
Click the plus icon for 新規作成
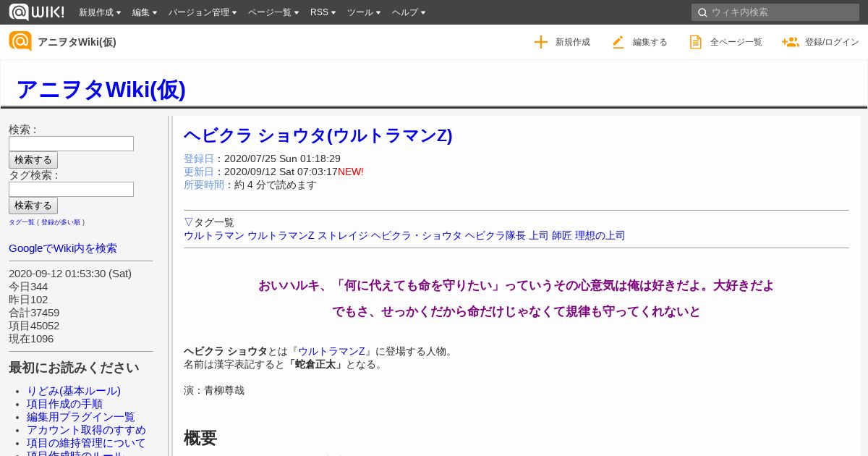coord(541,42)
